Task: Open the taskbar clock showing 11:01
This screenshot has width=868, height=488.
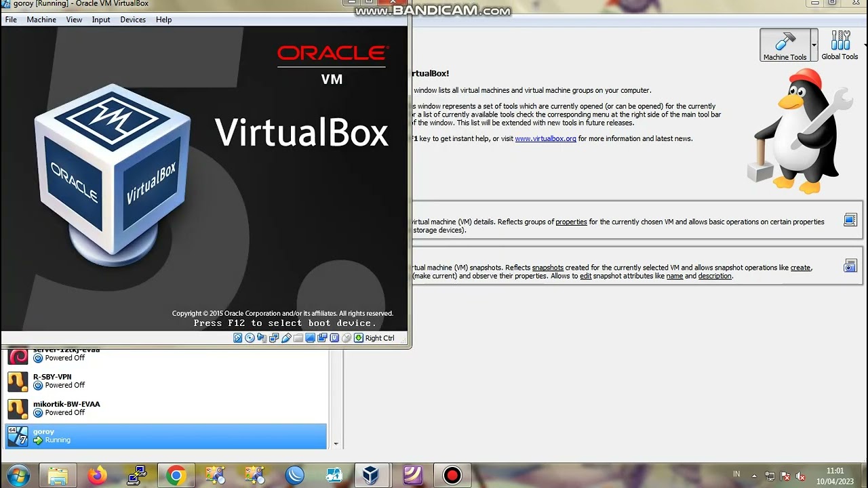Action: pos(835,476)
